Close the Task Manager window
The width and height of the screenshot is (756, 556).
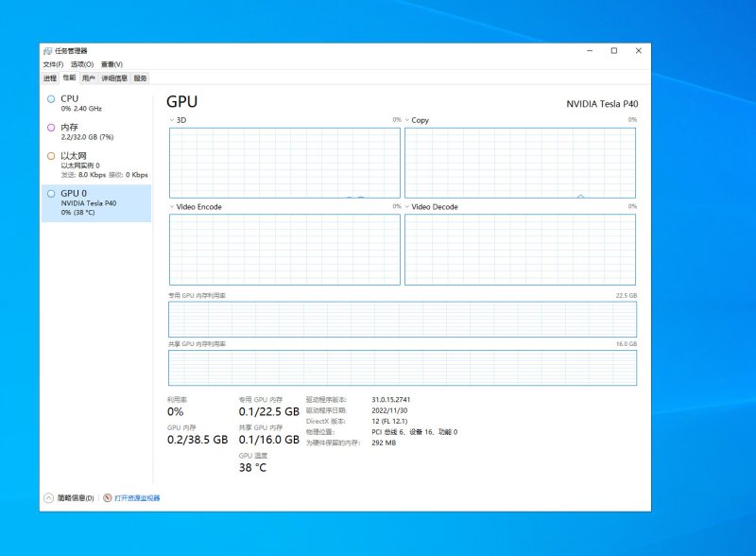click(x=639, y=51)
